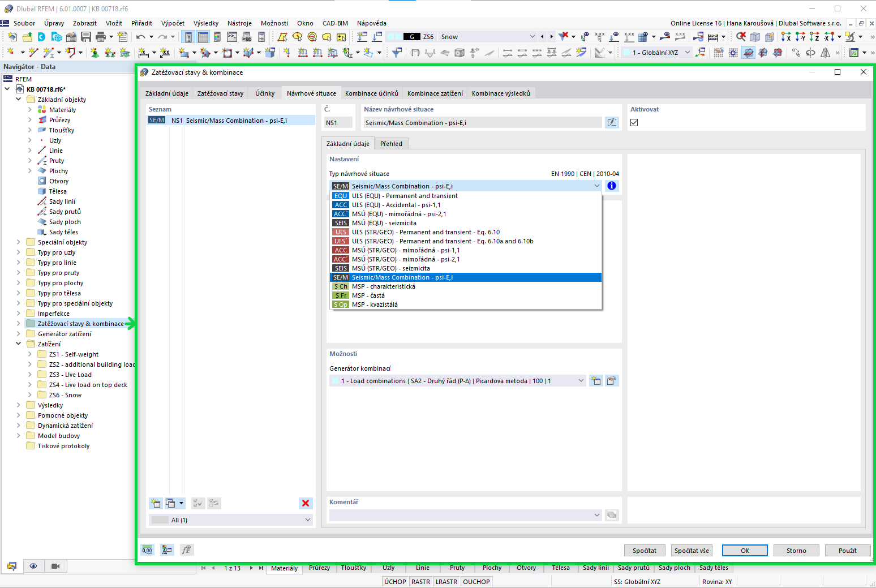Toggle the navigator panel toolbar button
876x588 pixels.
pos(188,37)
